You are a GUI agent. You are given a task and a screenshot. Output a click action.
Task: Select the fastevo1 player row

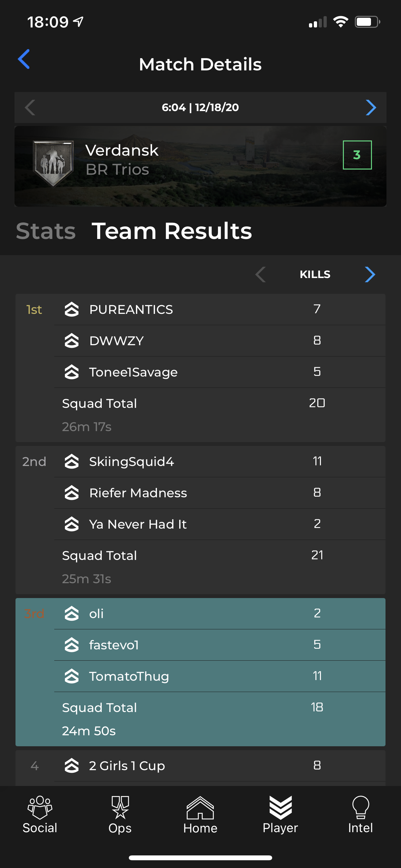220,645
